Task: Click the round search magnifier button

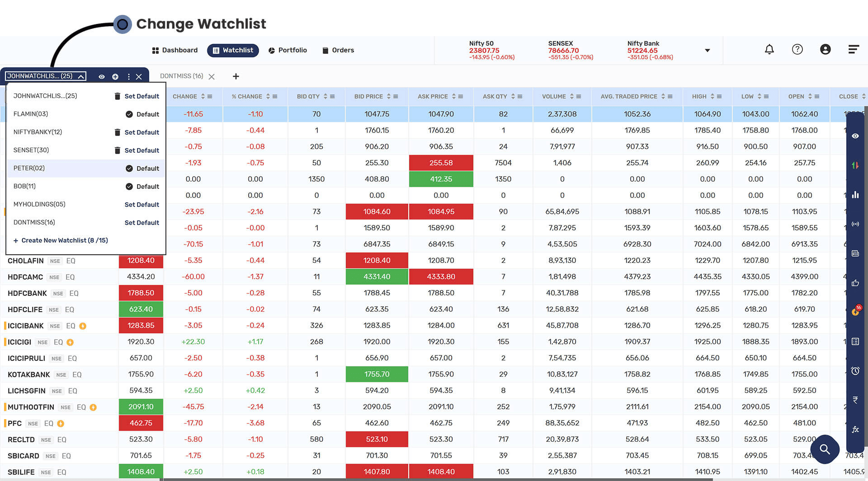Action: click(x=825, y=449)
